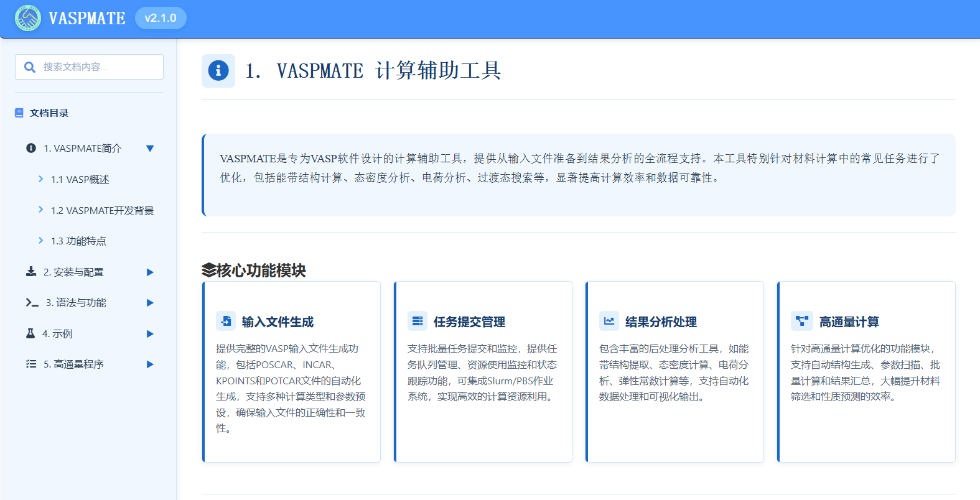The image size is (980, 500).
Task: Click the VASPMATE handshake logo icon
Action: 27,18
